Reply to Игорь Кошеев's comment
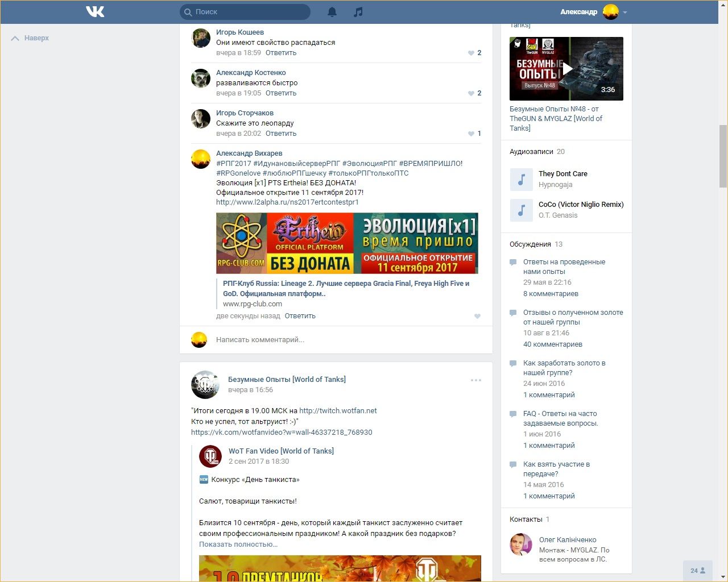The width and height of the screenshot is (728, 582). 281,53
